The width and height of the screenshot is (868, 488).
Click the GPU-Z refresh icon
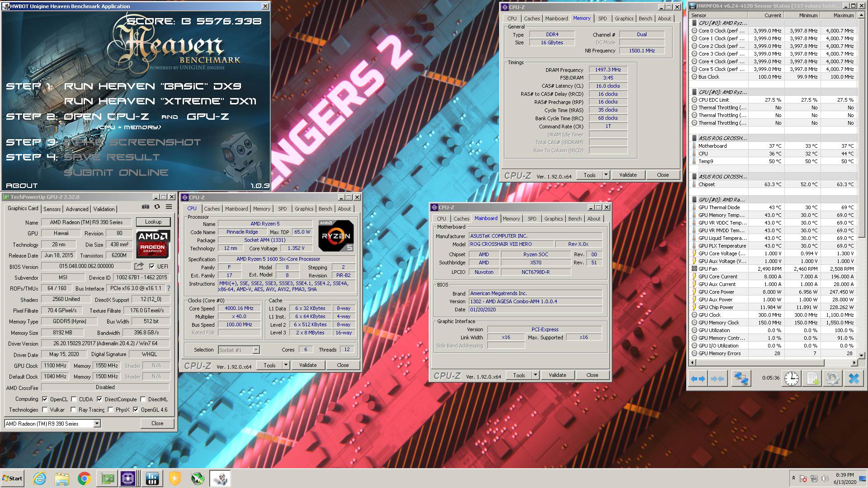[157, 206]
